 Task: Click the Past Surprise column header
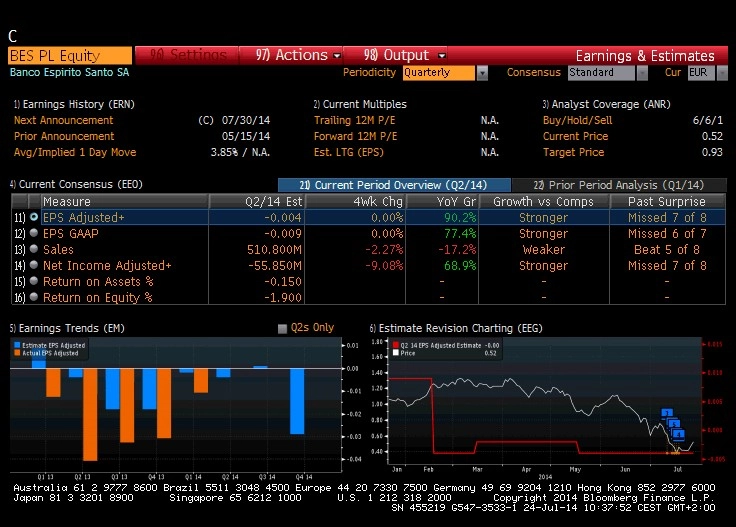[667, 201]
